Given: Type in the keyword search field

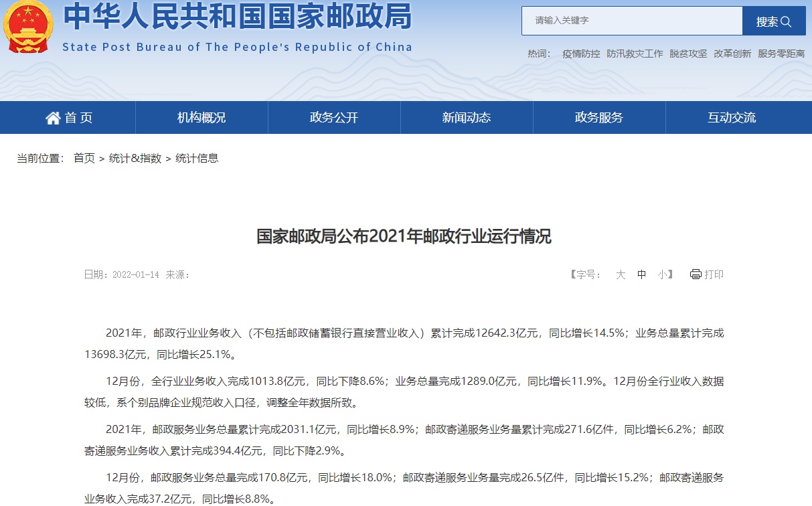Looking at the screenshot, I should (x=631, y=21).
